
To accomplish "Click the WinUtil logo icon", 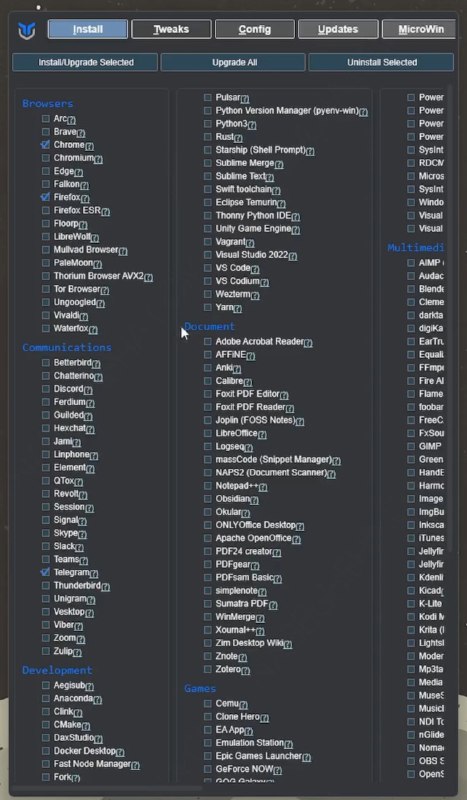I will point(27,30).
